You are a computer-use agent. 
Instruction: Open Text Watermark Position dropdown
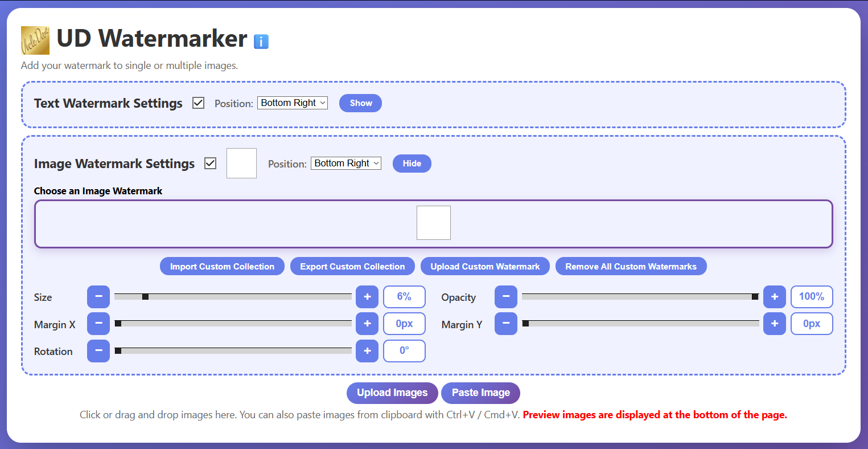pyautogui.click(x=293, y=103)
